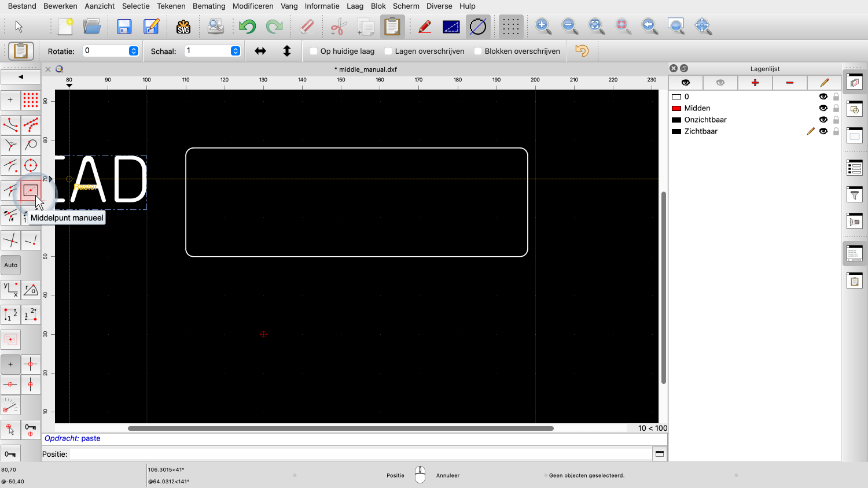Click the red plus add layer icon
The image size is (868, 488).
coord(755,83)
